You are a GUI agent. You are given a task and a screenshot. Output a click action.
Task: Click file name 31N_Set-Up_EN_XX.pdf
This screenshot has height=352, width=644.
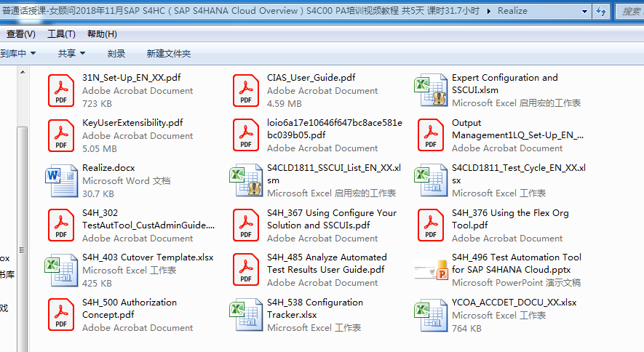coord(132,78)
